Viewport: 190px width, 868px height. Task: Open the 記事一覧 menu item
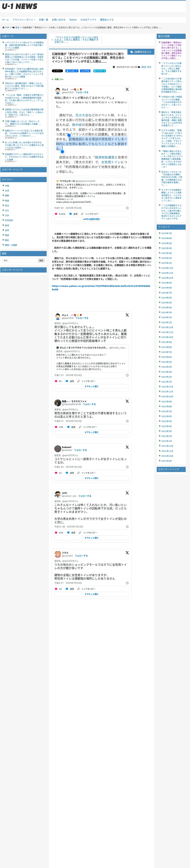pyautogui.click(x=44, y=20)
